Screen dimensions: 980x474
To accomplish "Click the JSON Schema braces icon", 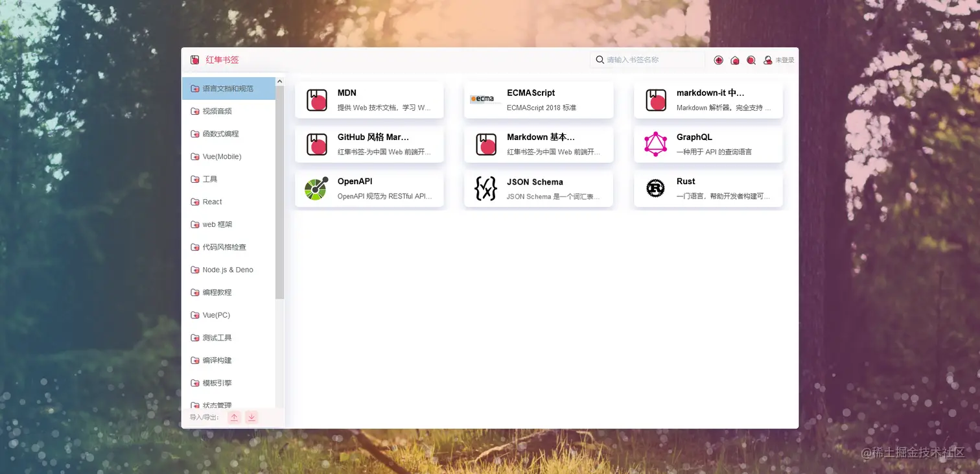I will click(485, 188).
